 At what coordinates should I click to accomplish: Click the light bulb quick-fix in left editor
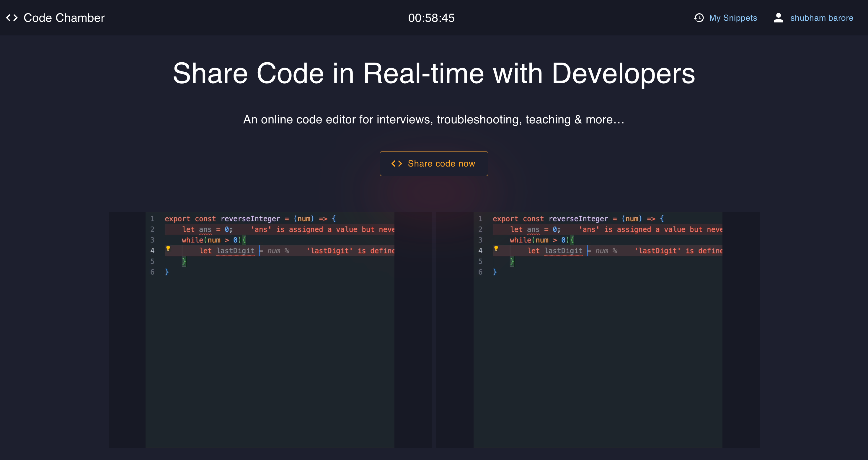168,248
